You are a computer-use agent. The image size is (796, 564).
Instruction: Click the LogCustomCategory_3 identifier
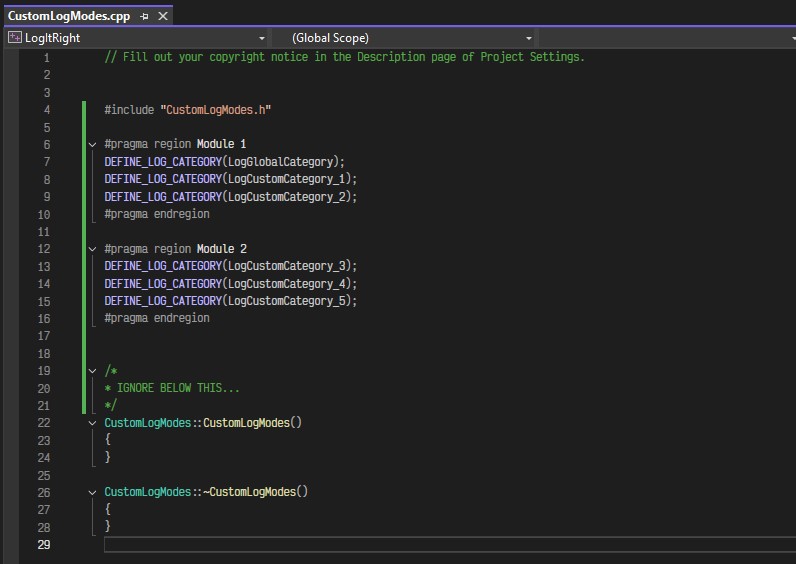click(289, 266)
